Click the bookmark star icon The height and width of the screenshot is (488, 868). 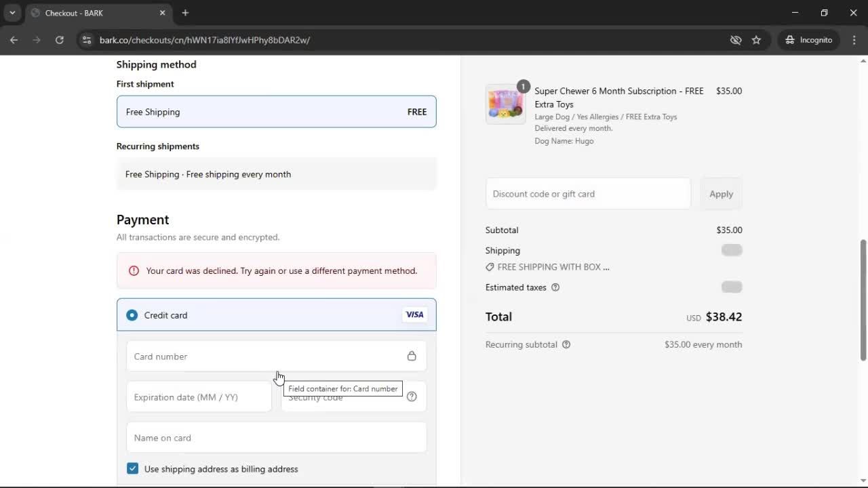[x=756, y=40]
